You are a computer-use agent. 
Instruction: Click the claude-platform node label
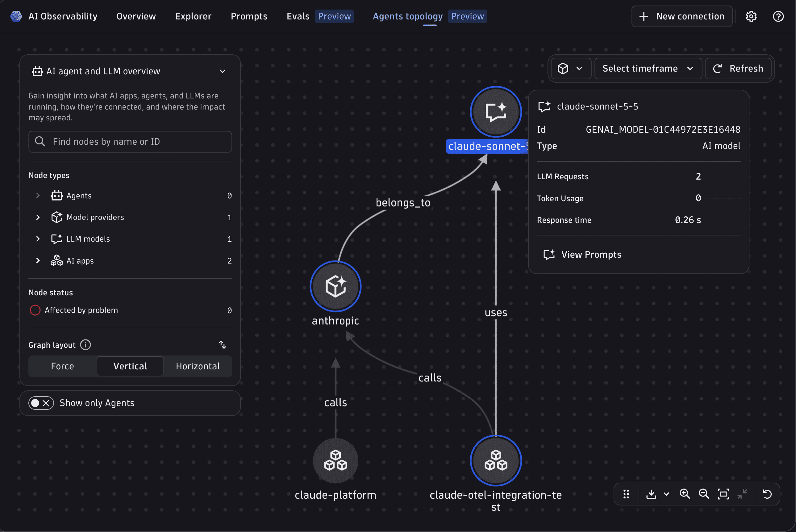pos(335,495)
